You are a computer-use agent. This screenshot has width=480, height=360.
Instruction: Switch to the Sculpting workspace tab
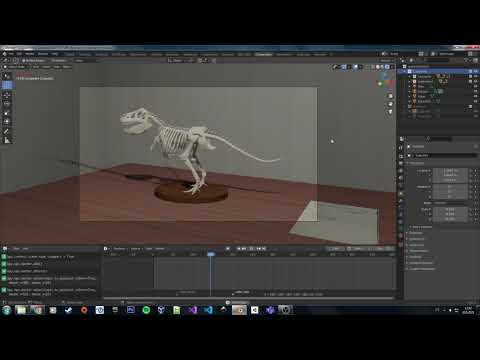click(x=102, y=54)
